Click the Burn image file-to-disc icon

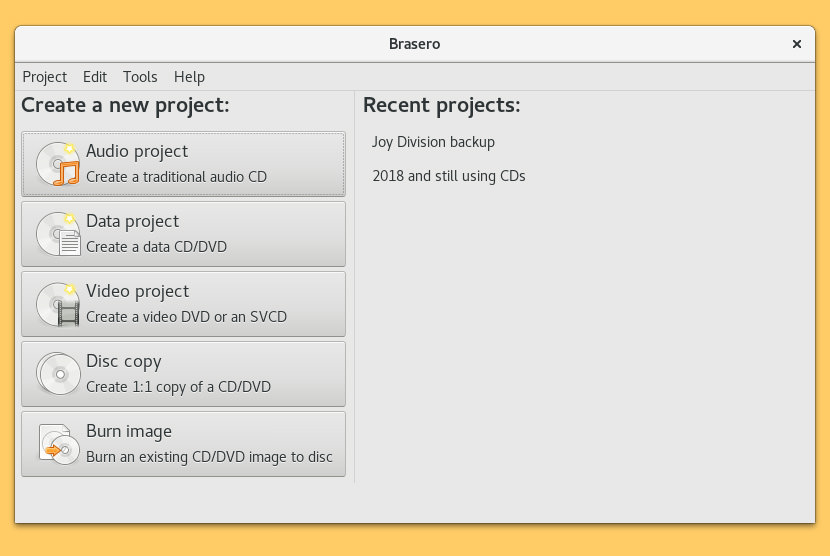coord(58,444)
